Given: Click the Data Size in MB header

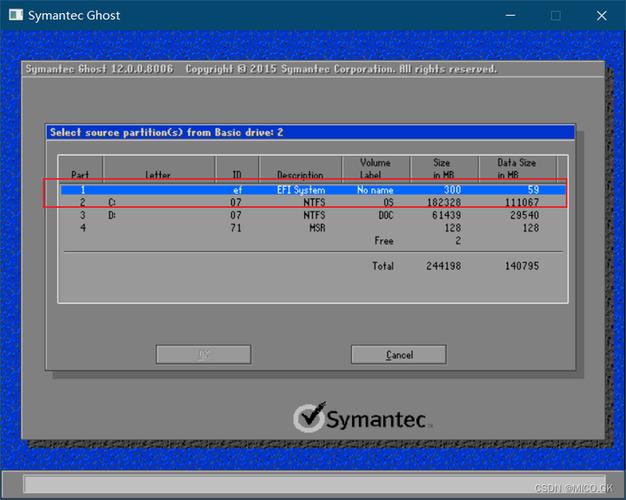Looking at the screenshot, I should pos(517,168).
